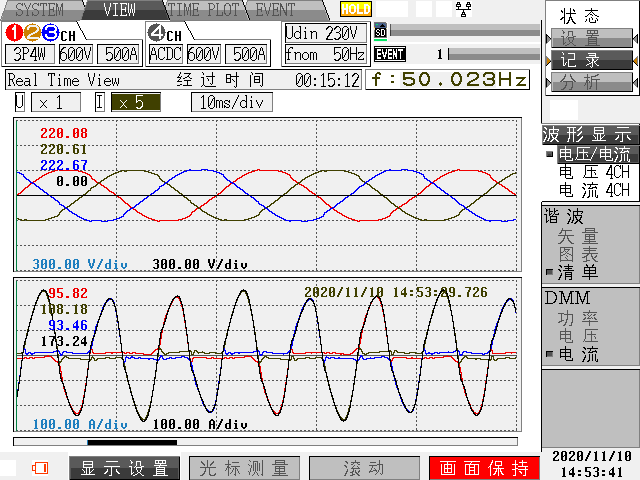The image size is (640, 480).
Task: Click the channel 4 CH indicator
Action: [165, 33]
